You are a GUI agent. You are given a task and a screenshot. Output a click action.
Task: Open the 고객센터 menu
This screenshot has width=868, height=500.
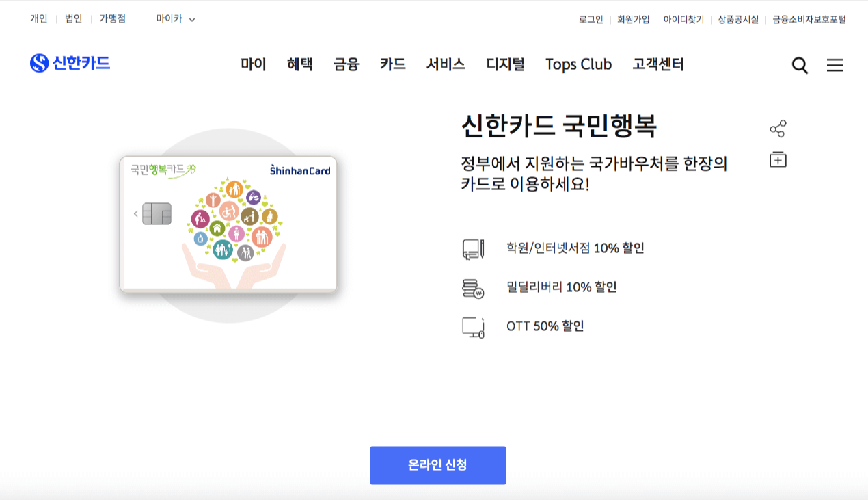[657, 64]
